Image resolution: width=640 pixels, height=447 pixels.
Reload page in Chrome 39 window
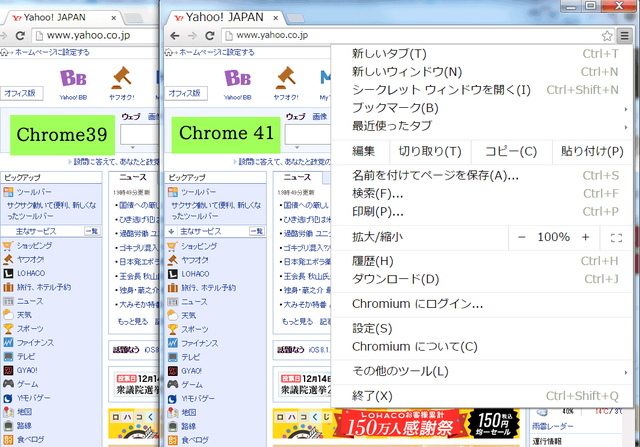tap(20, 36)
